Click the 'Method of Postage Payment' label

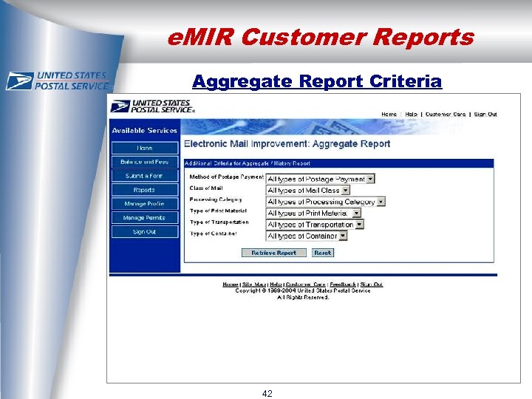coord(226,177)
